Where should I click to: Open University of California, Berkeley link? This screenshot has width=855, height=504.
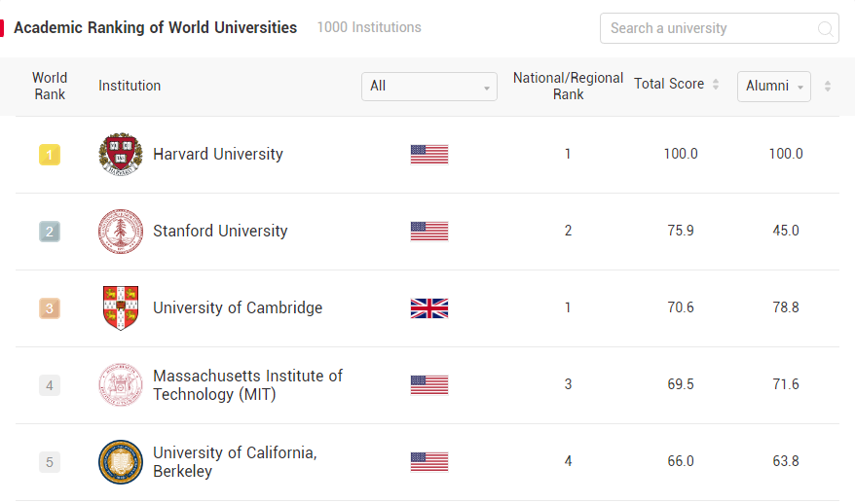pyautogui.click(x=235, y=462)
